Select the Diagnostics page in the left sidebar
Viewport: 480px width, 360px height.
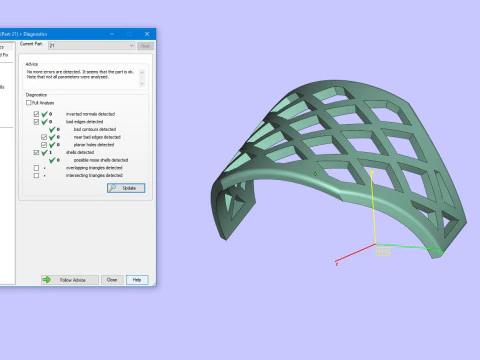tap(2, 47)
